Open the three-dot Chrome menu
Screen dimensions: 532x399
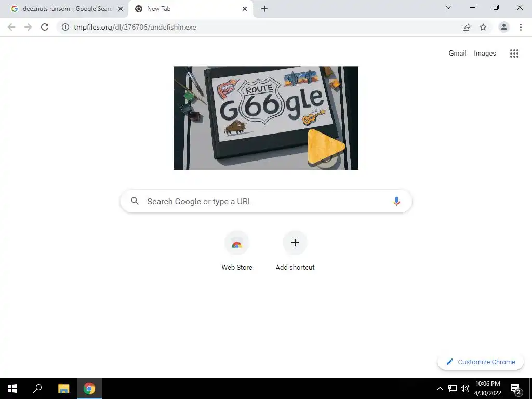tap(521, 27)
